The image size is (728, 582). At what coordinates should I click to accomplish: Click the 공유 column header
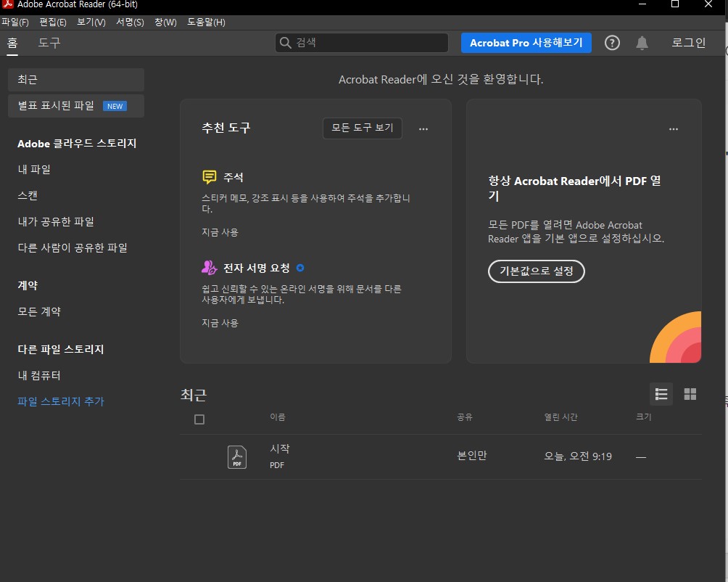click(x=464, y=417)
